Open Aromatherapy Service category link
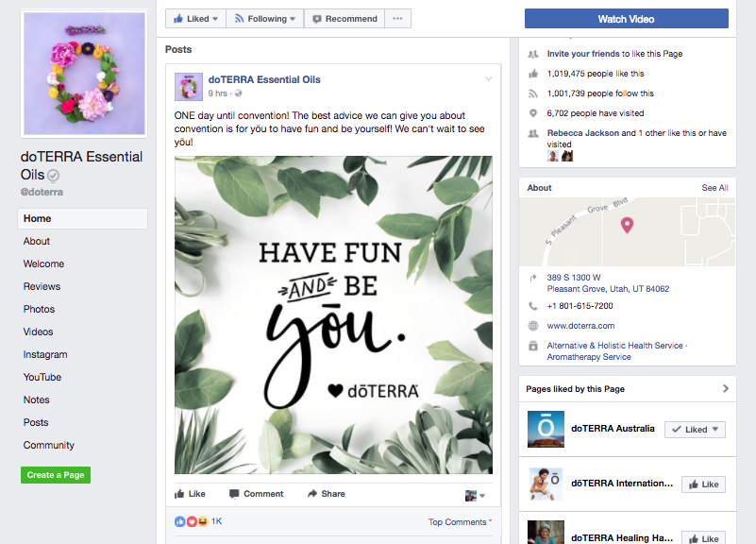Screen dimensions: 756x544 [x=589, y=357]
